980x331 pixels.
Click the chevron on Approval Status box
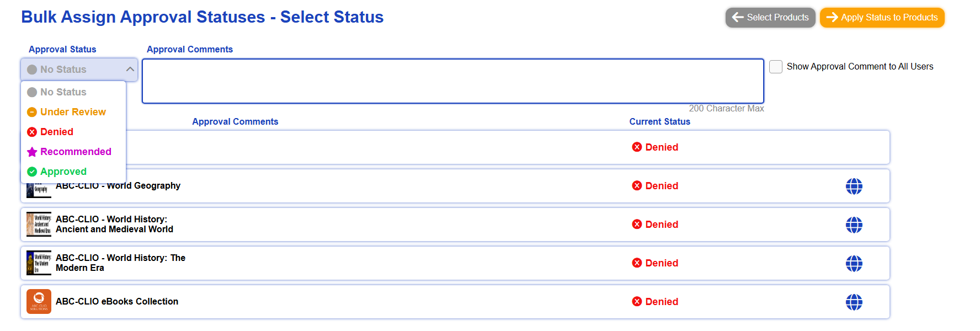click(130, 70)
